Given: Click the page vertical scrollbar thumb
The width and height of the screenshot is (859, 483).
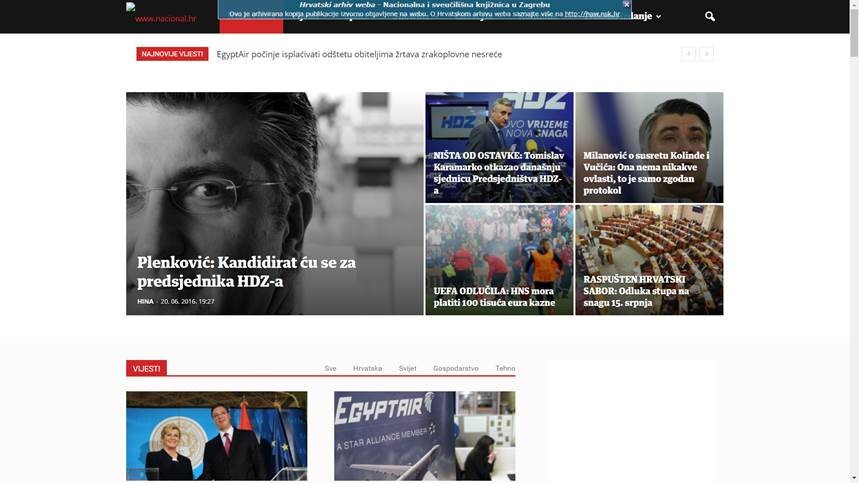Looking at the screenshot, I should tap(854, 32).
